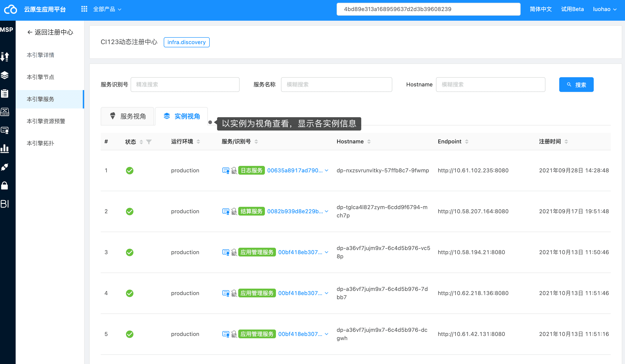Viewport: 625px width, 364px height.
Task: Expand the 00635a8917ad790 service ID chevron
Action: pyautogui.click(x=327, y=171)
